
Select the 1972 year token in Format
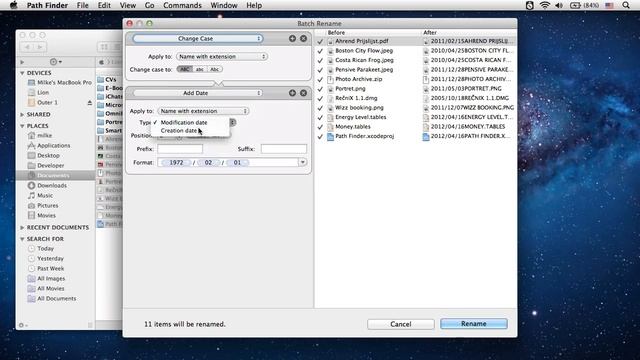coord(176,162)
